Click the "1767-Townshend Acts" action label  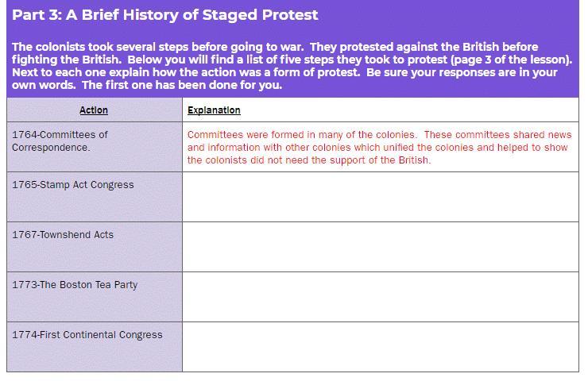[x=63, y=235]
